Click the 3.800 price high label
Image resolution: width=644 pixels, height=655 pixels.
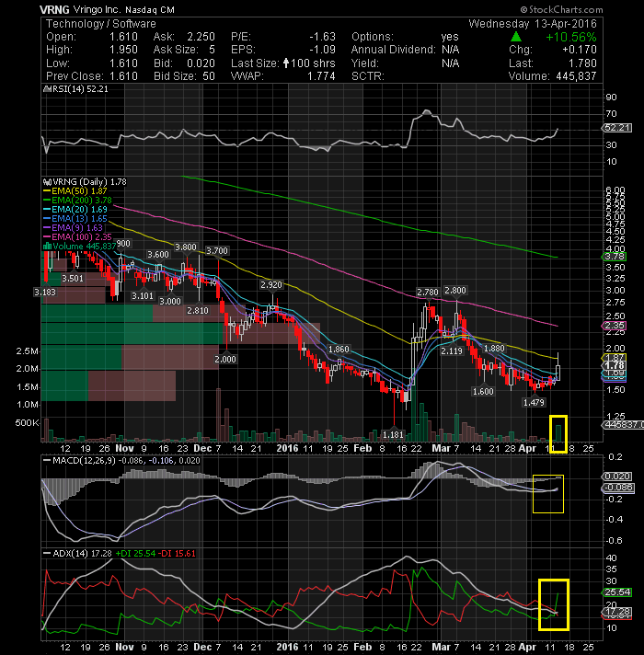[186, 247]
